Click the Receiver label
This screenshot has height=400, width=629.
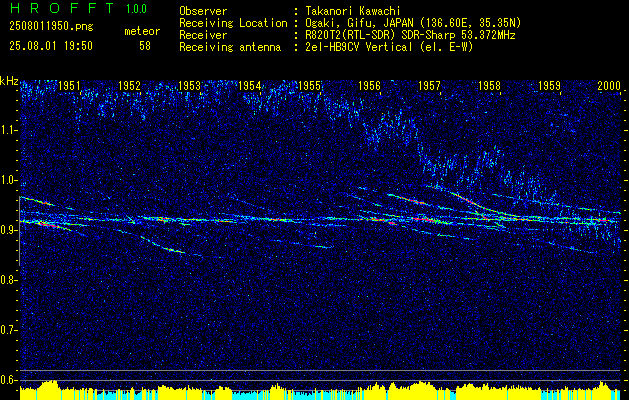pos(203,35)
